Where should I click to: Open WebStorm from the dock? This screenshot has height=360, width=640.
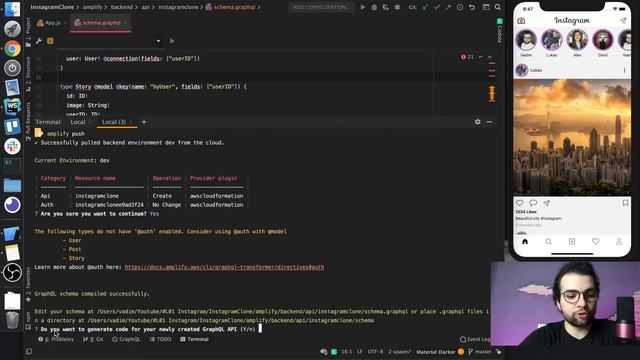pyautogui.click(x=12, y=107)
